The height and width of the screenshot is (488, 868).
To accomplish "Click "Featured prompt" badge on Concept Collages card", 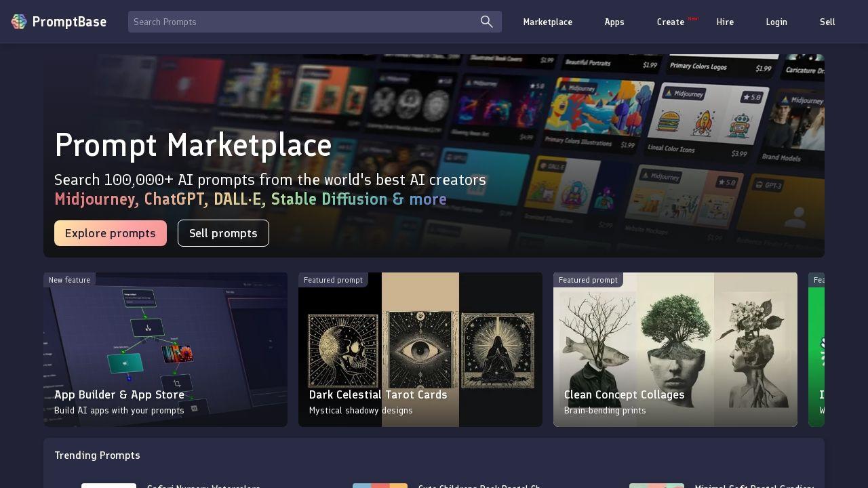I will (x=588, y=280).
